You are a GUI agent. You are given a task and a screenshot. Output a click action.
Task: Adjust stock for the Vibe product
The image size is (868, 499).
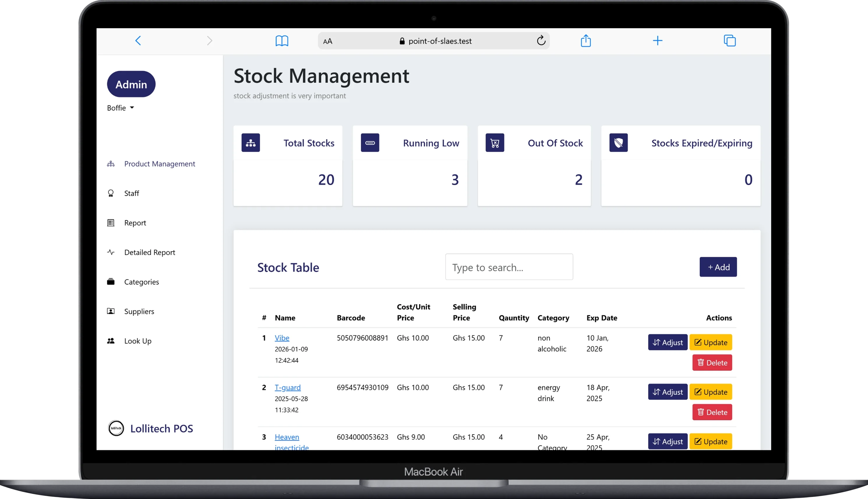[667, 342]
